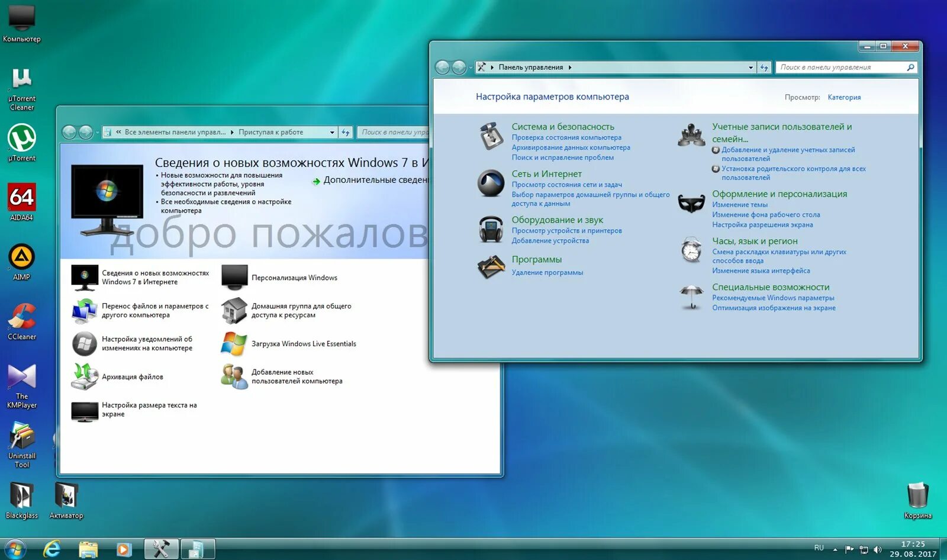Expand the Control Panel address bar history dropdown

tap(750, 67)
